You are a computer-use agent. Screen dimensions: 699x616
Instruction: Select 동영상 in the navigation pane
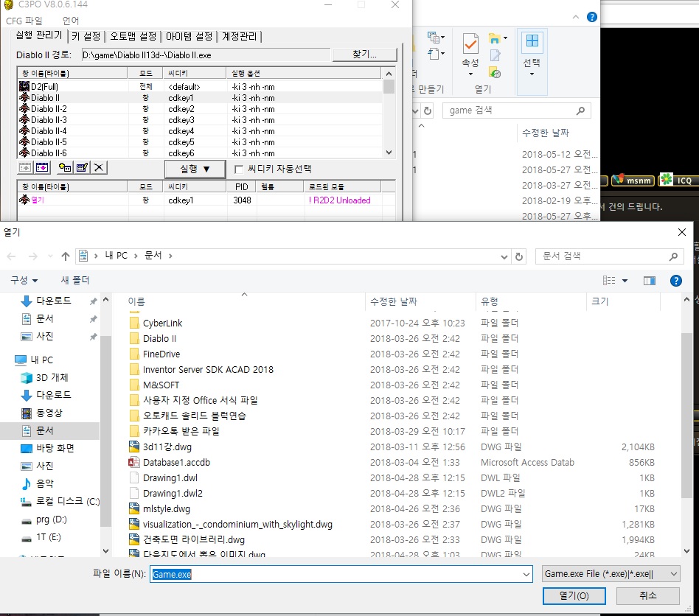42,413
